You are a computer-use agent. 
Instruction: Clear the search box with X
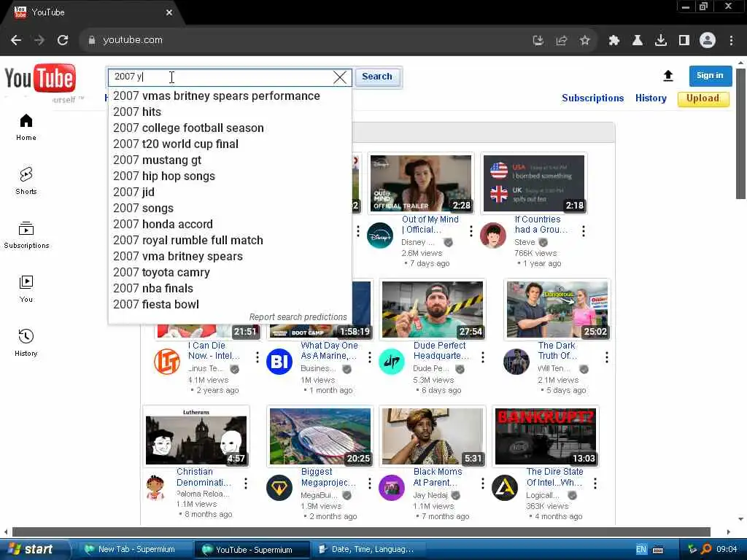340,77
